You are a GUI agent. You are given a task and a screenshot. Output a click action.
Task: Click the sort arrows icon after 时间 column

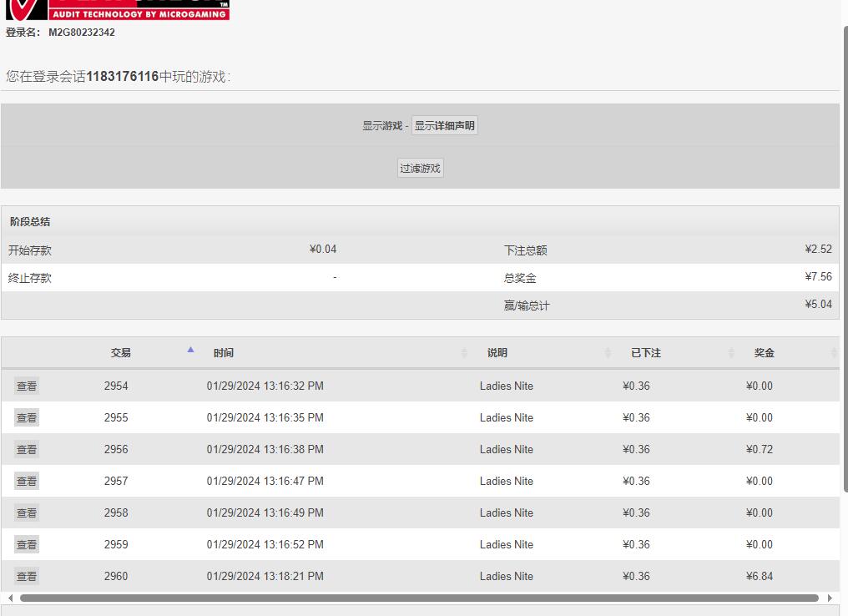pyautogui.click(x=464, y=352)
